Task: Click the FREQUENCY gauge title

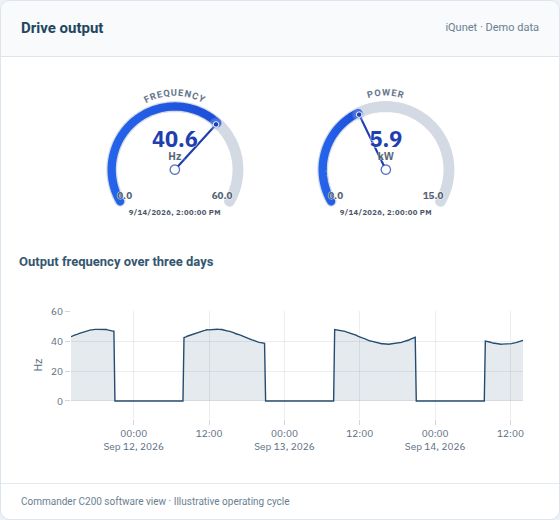Action: pyautogui.click(x=175, y=95)
